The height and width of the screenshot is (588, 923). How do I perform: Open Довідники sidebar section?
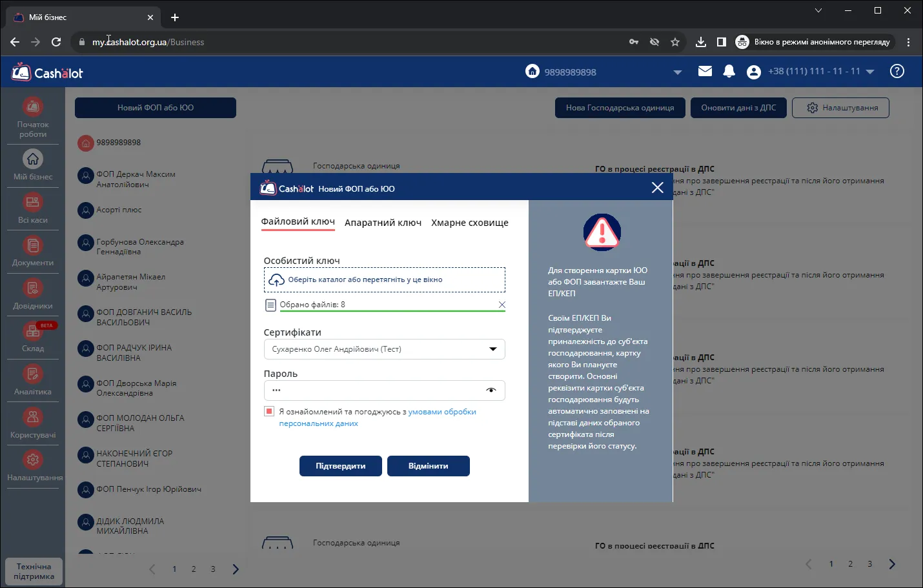click(x=33, y=294)
